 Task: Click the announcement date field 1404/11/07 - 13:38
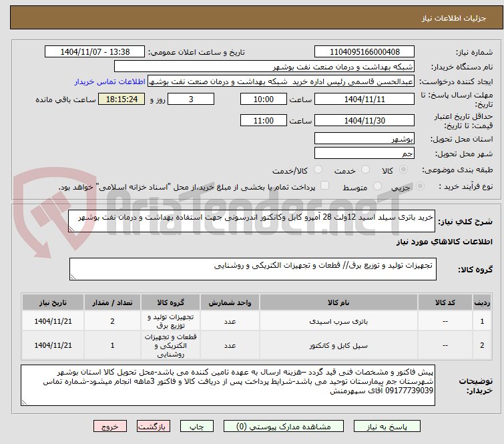pyautogui.click(x=95, y=52)
